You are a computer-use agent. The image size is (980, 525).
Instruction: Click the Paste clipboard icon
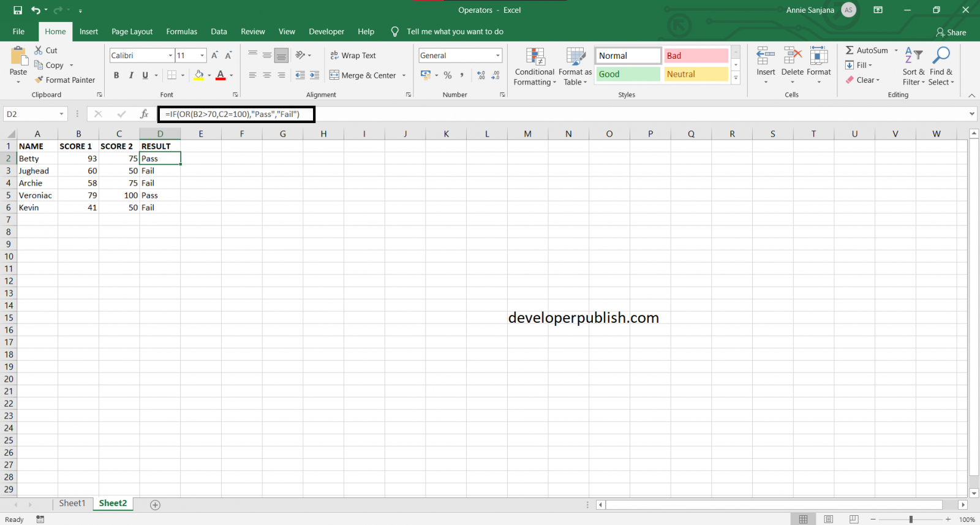19,56
